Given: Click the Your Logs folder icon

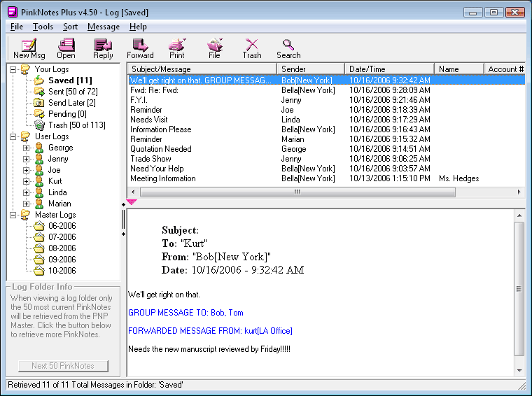Looking at the screenshot, I should coord(25,69).
